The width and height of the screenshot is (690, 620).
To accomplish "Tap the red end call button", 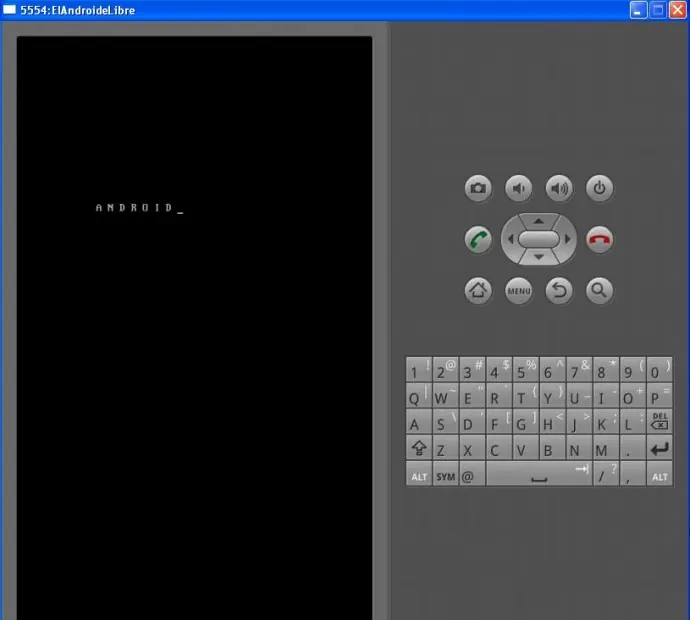I will coord(599,240).
